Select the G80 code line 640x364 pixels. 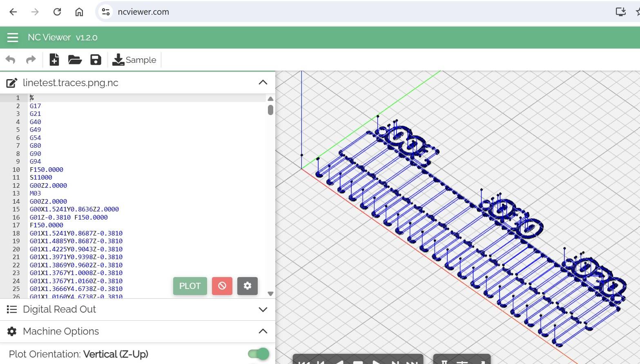point(35,146)
